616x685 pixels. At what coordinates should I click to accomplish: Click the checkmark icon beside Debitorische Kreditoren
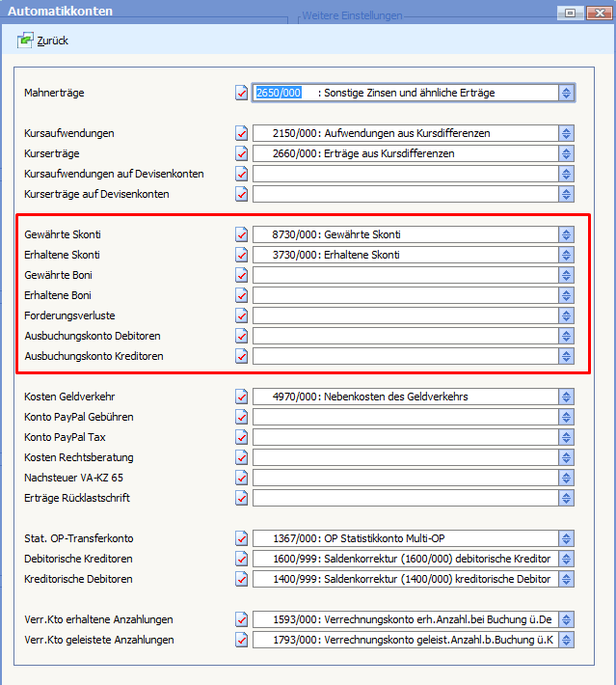pyautogui.click(x=241, y=560)
